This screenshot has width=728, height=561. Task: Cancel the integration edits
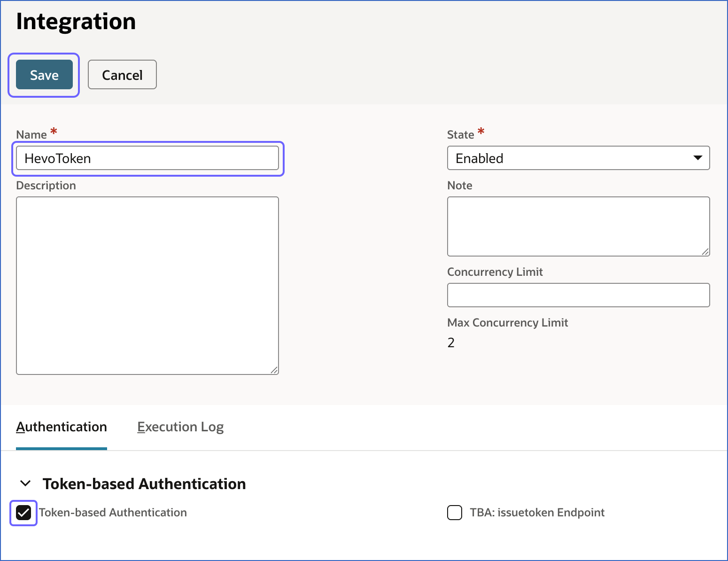pyautogui.click(x=122, y=75)
